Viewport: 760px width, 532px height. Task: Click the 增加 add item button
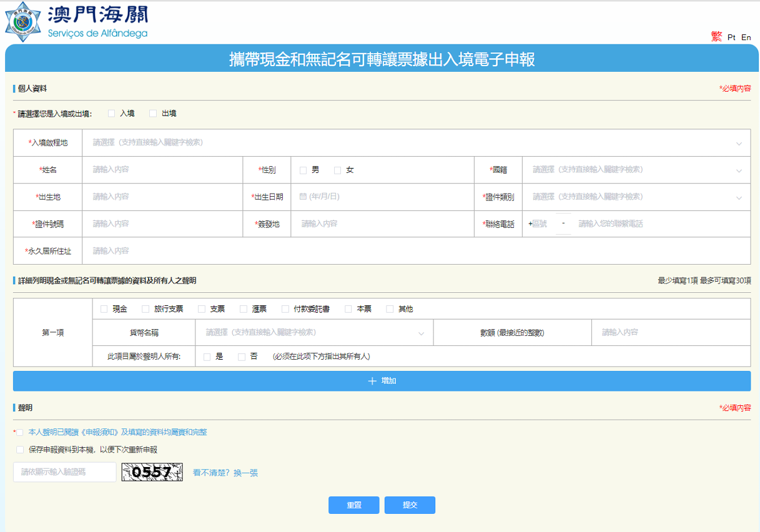tap(382, 381)
